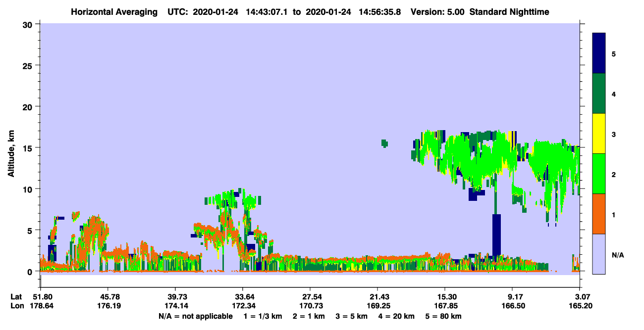
Task: Click legend entry '2 = 1 km'
Action: 310,316
